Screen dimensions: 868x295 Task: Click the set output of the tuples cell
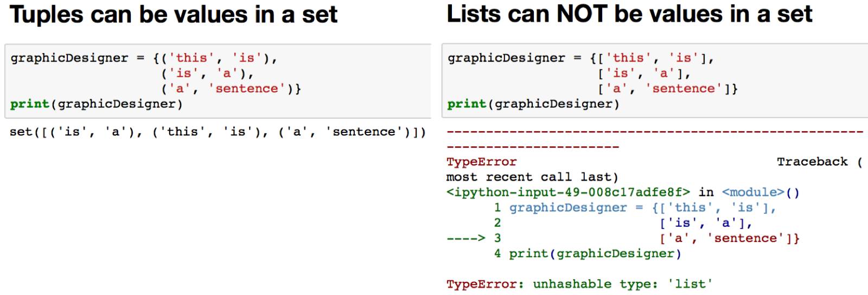(x=217, y=132)
